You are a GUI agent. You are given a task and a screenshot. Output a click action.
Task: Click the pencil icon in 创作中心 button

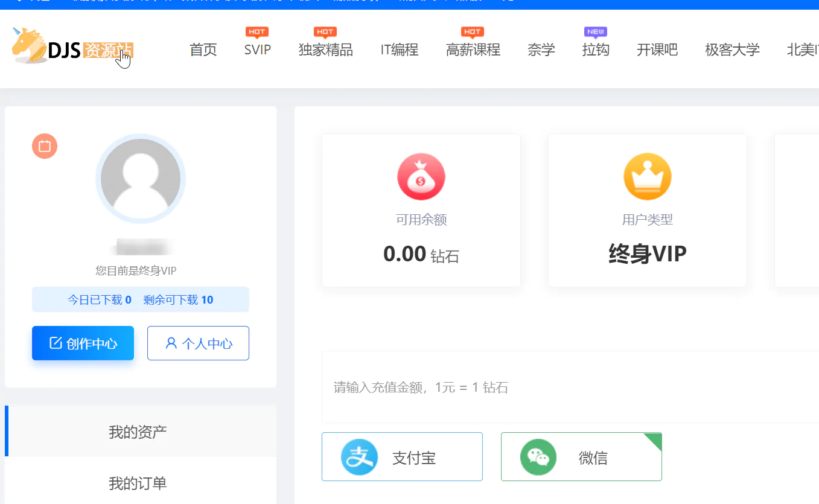point(56,343)
